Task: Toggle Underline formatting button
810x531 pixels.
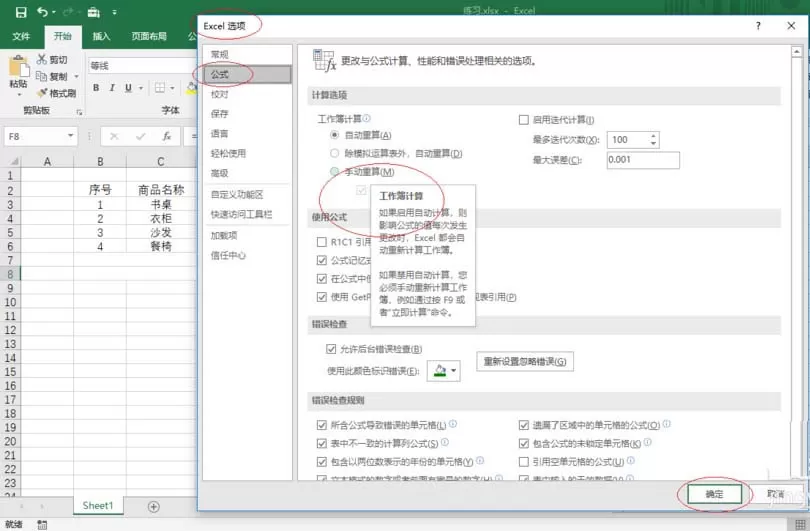Action: tap(128, 88)
